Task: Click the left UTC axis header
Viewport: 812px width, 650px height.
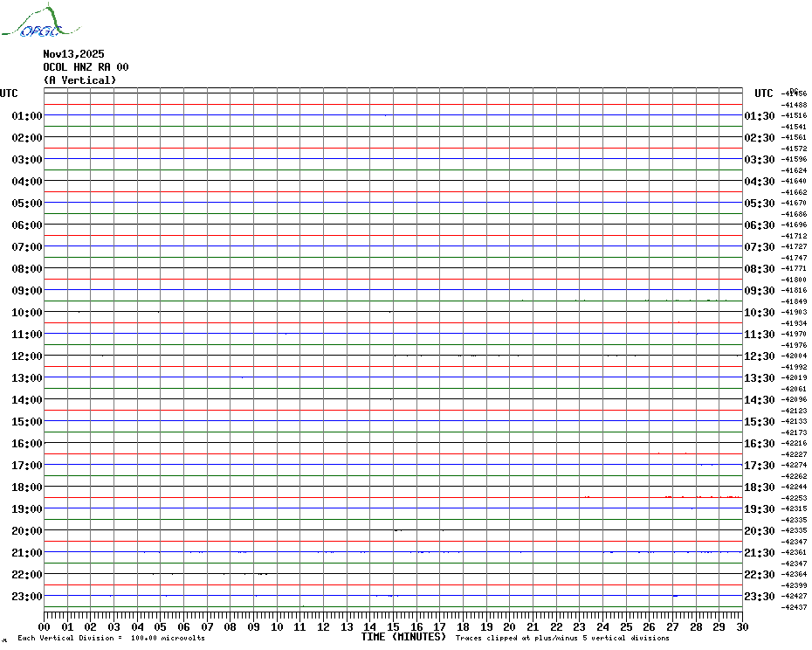Action: point(9,93)
